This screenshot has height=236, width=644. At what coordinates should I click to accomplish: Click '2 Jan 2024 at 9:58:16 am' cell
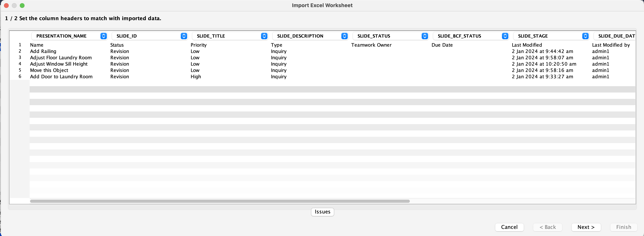coord(542,70)
